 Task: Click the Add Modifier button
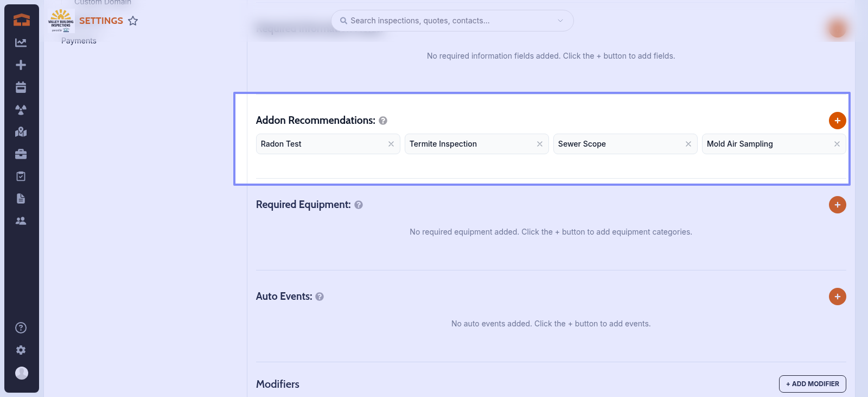click(812, 384)
